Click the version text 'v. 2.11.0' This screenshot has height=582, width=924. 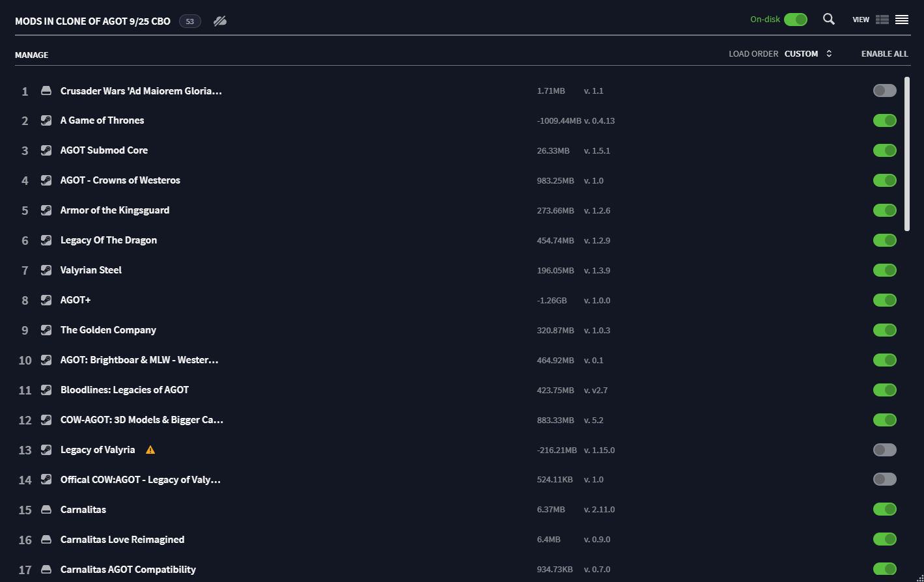click(599, 510)
